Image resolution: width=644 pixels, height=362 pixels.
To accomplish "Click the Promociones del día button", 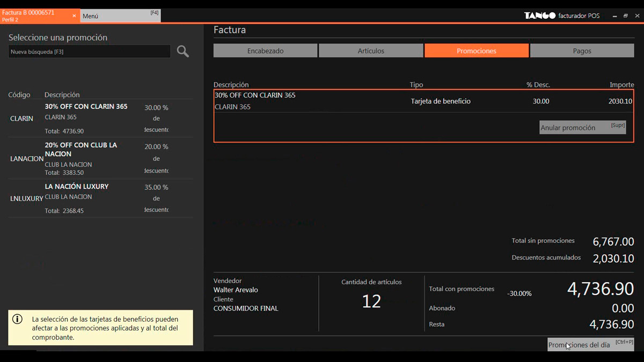I will pos(590,344).
